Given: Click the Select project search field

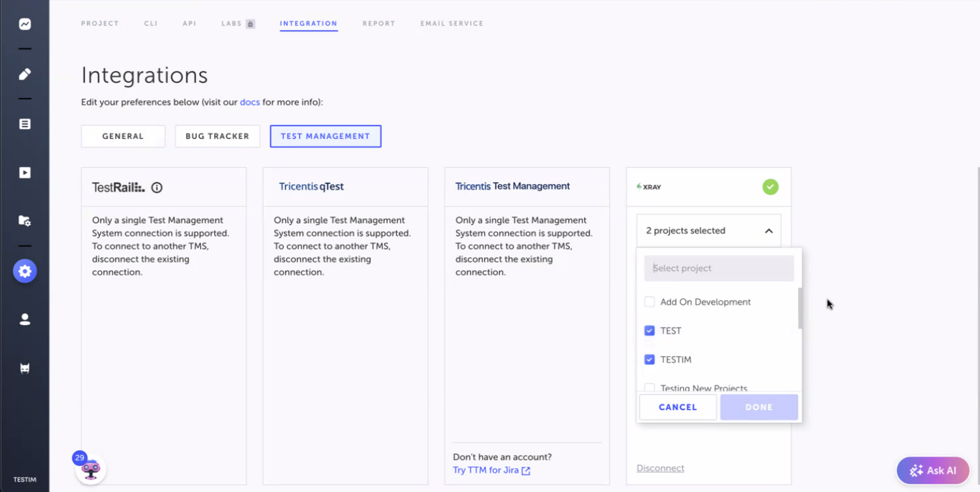Looking at the screenshot, I should click(719, 269).
